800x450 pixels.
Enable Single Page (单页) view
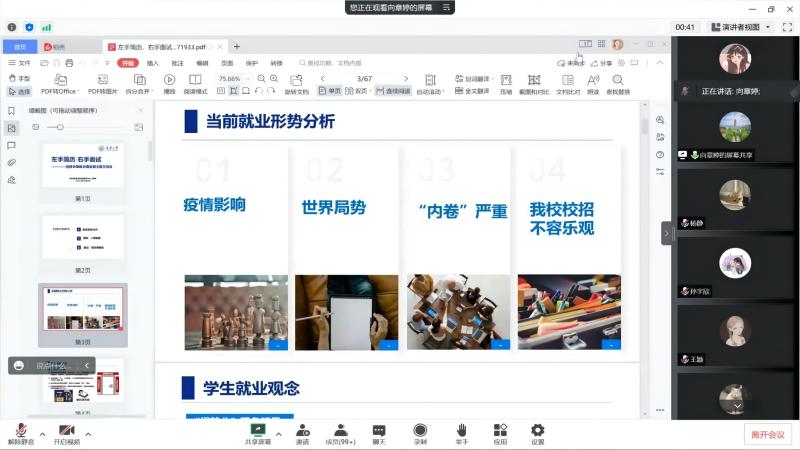tap(330, 91)
